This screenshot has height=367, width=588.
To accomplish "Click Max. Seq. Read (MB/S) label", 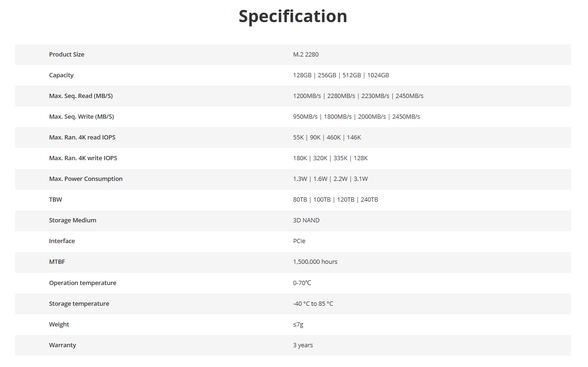I will (81, 96).
